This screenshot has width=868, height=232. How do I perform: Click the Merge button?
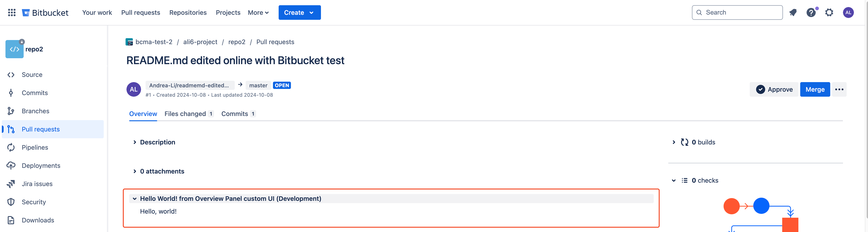coord(815,89)
